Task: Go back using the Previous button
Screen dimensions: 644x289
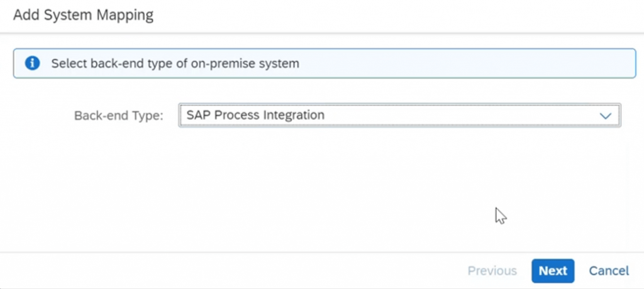Action: tap(492, 271)
